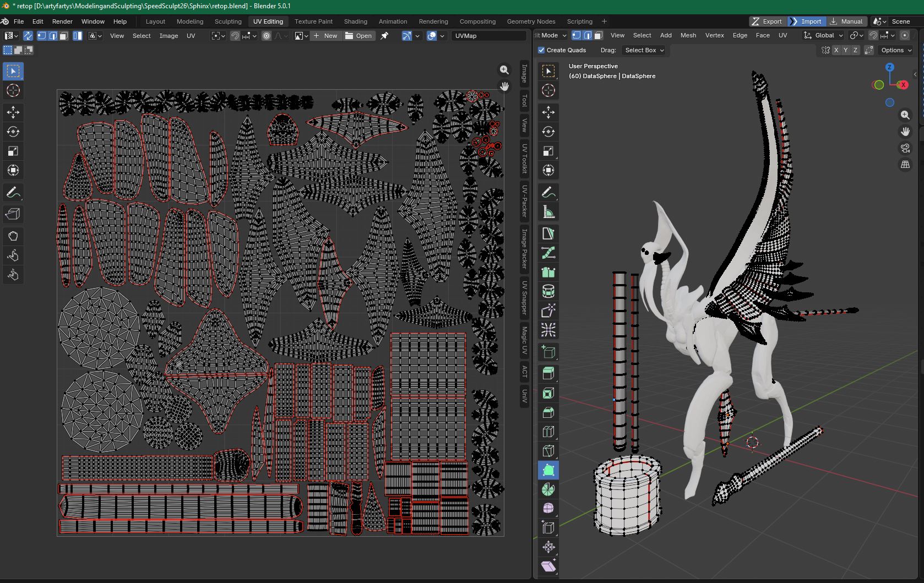Toggle UV sync selection

point(28,36)
